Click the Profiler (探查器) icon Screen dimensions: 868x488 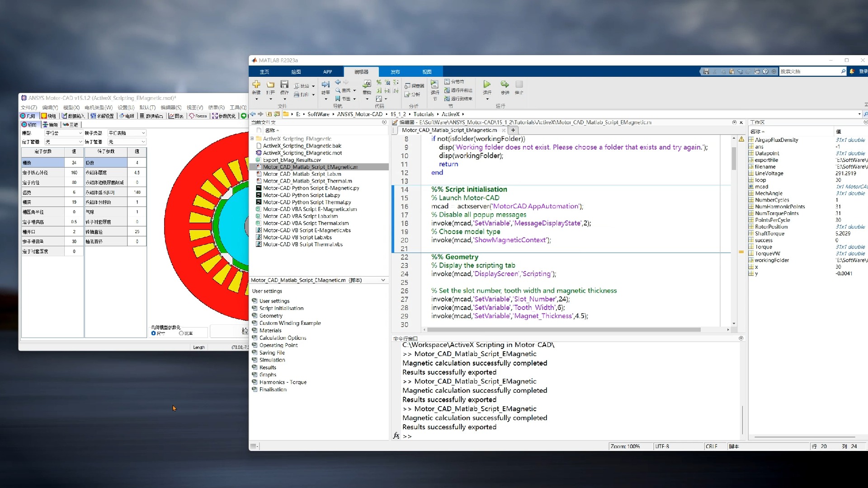click(x=407, y=86)
